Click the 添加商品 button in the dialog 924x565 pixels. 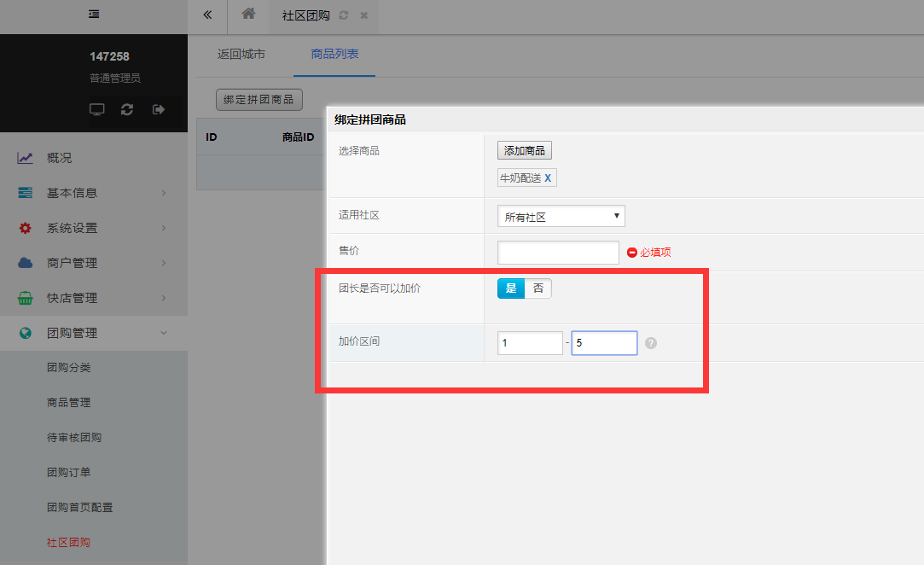(x=524, y=150)
